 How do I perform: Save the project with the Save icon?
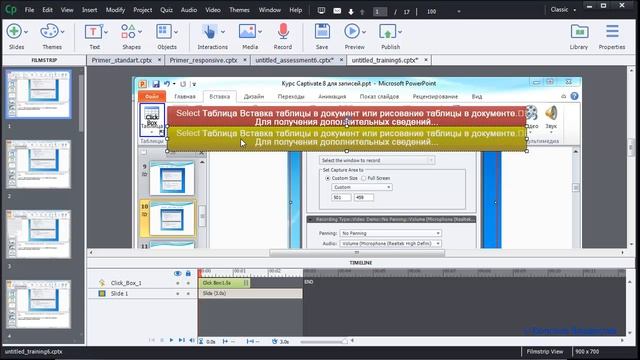point(322,31)
